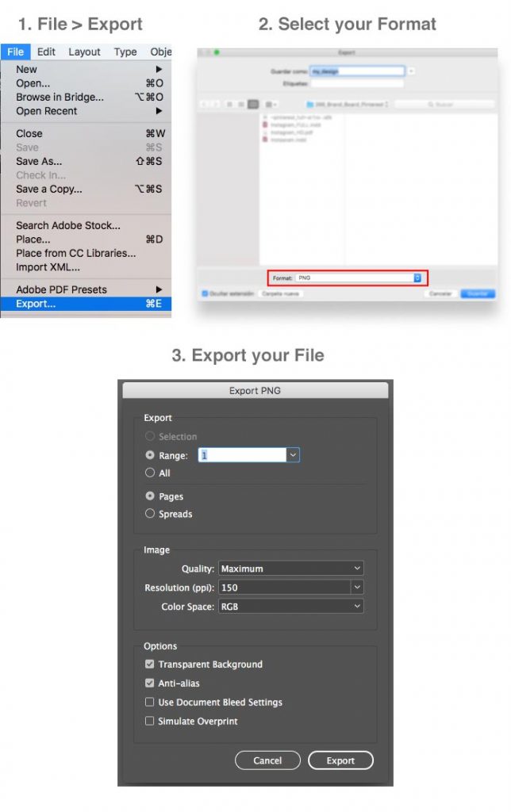Choose Close from the File menu
511x812 pixels.
pos(86,133)
